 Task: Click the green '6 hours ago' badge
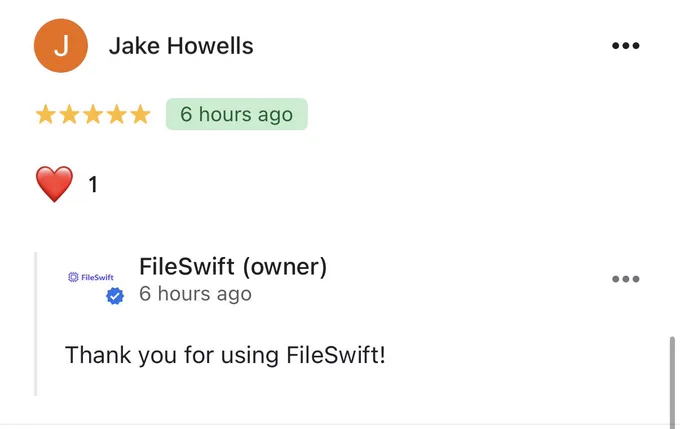coord(237,114)
